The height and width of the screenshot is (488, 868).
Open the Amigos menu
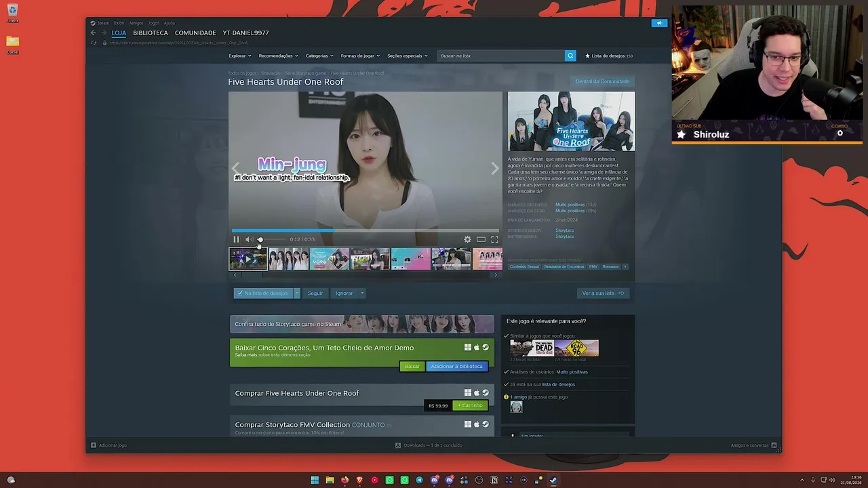[x=136, y=23]
